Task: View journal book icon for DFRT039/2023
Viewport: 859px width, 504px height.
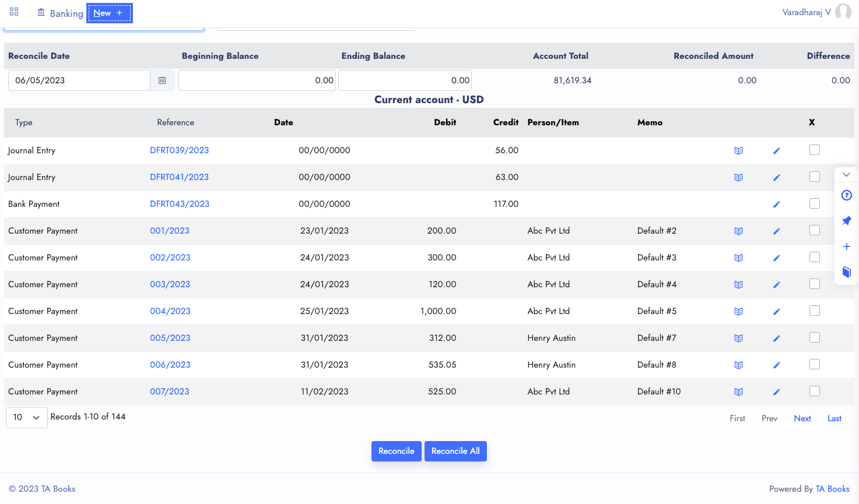Action: coord(738,151)
